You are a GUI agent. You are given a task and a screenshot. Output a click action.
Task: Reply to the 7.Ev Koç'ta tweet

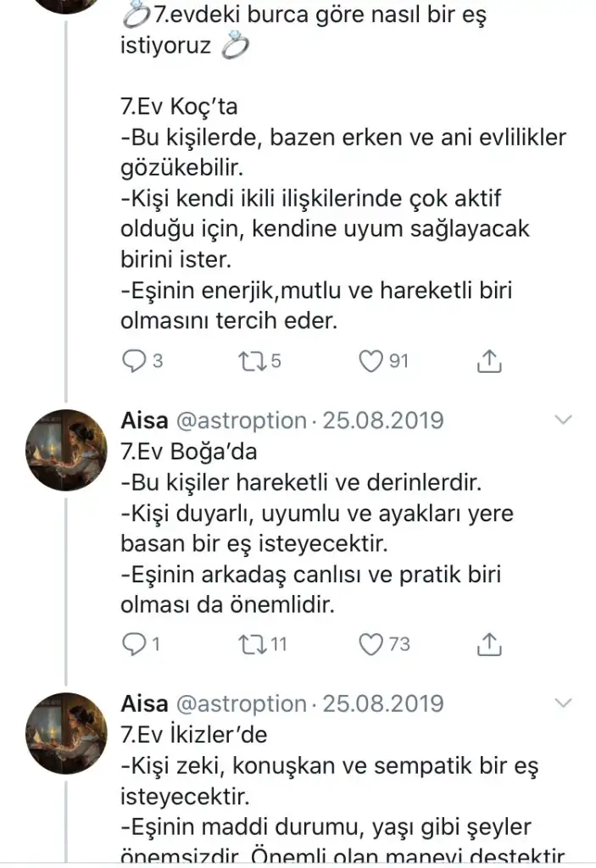click(134, 361)
